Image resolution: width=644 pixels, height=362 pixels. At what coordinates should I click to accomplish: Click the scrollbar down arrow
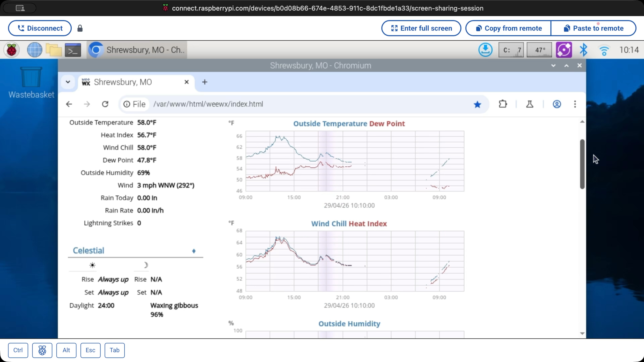click(x=582, y=334)
